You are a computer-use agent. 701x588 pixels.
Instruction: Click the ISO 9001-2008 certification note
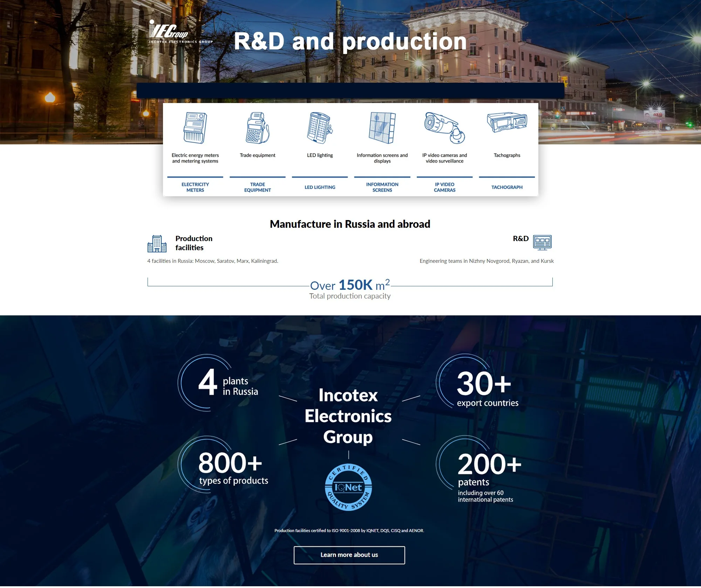[x=349, y=531]
